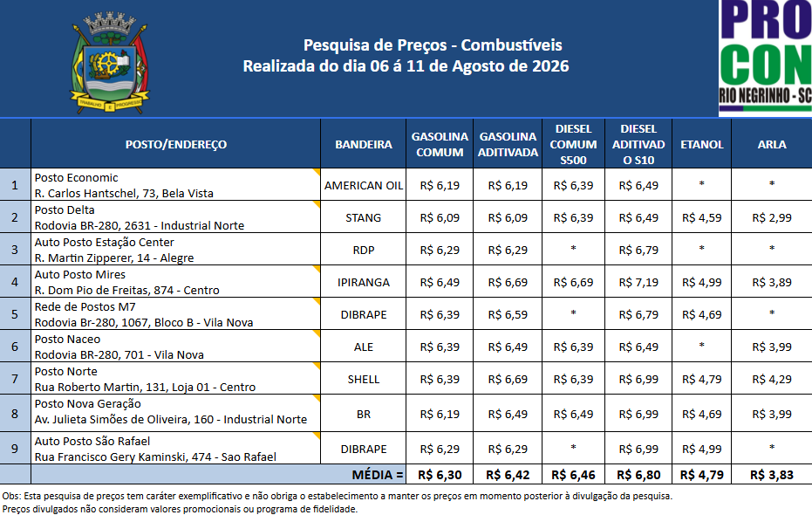
Task: Click the ETANOL column header
Action: (702, 144)
